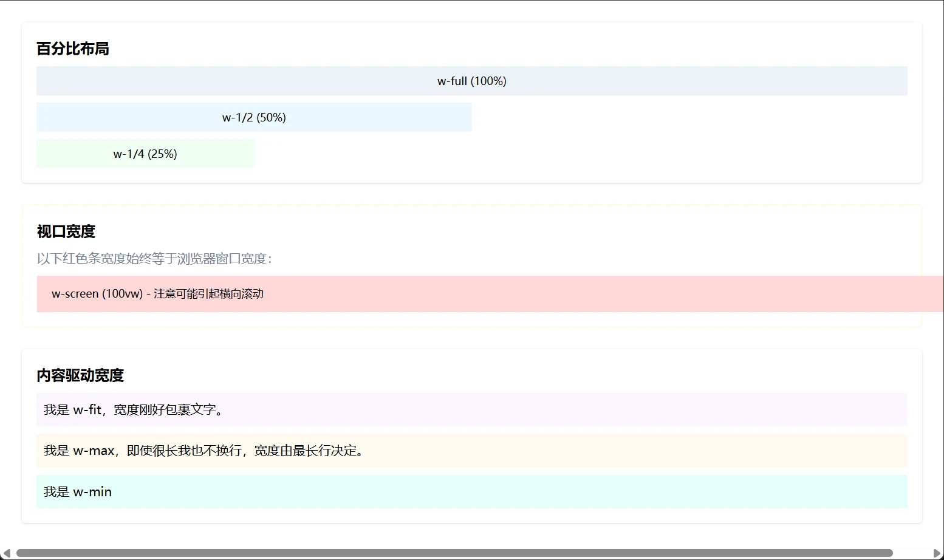Click the 内容驱动宽度 heading
Image resolution: width=944 pixels, height=560 pixels.
pos(80,375)
